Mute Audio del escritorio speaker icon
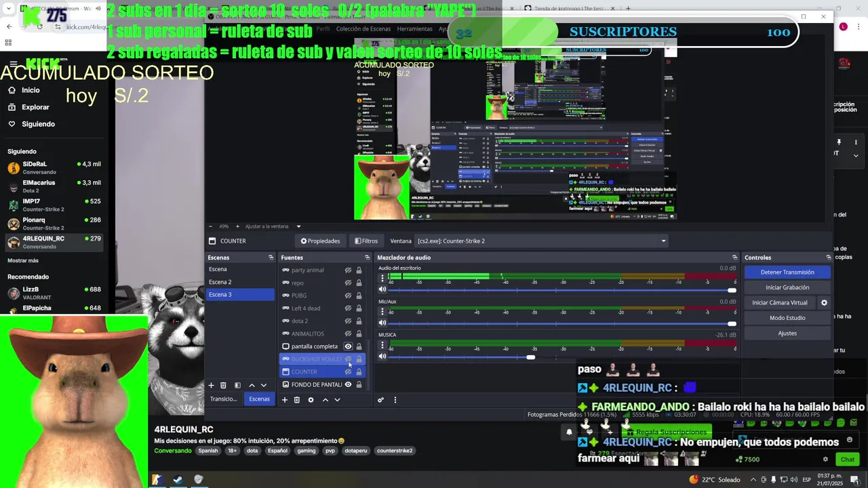868x488 pixels. pyautogui.click(x=382, y=289)
